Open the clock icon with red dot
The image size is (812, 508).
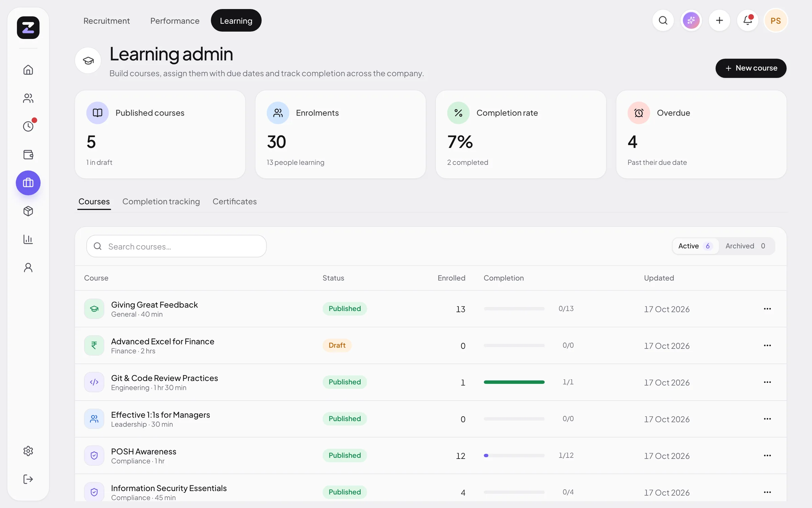click(x=28, y=126)
